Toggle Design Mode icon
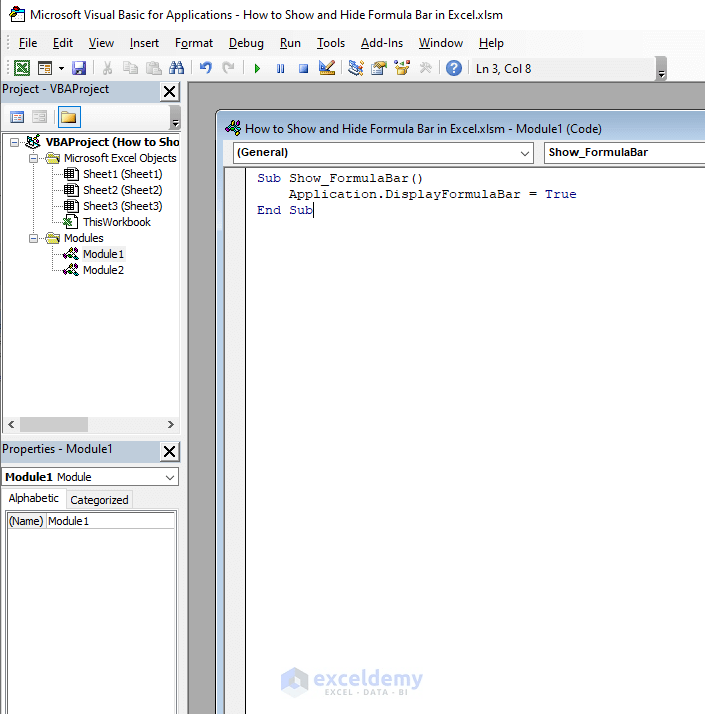Image resolution: width=705 pixels, height=714 pixels. (x=327, y=68)
